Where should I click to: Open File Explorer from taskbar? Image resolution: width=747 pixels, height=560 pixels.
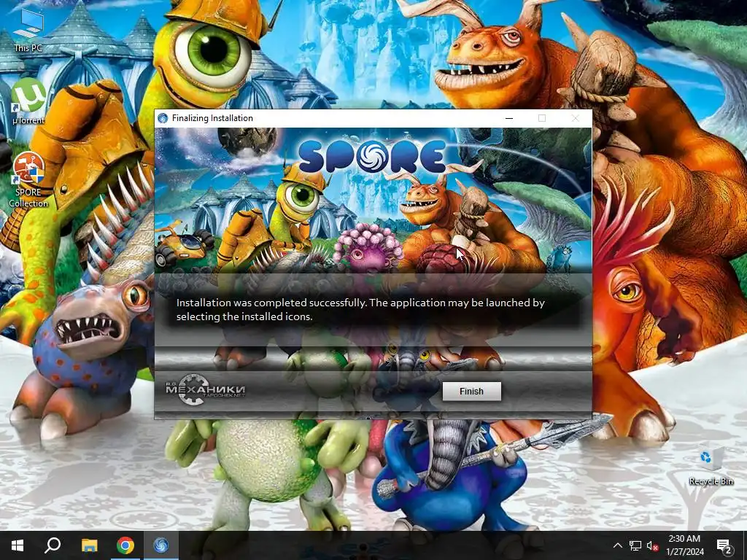89,545
